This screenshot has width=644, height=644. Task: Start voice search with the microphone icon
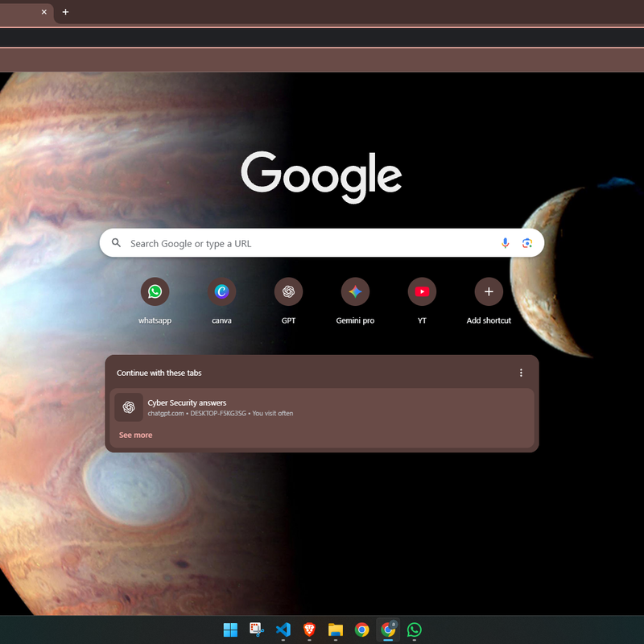click(x=506, y=243)
